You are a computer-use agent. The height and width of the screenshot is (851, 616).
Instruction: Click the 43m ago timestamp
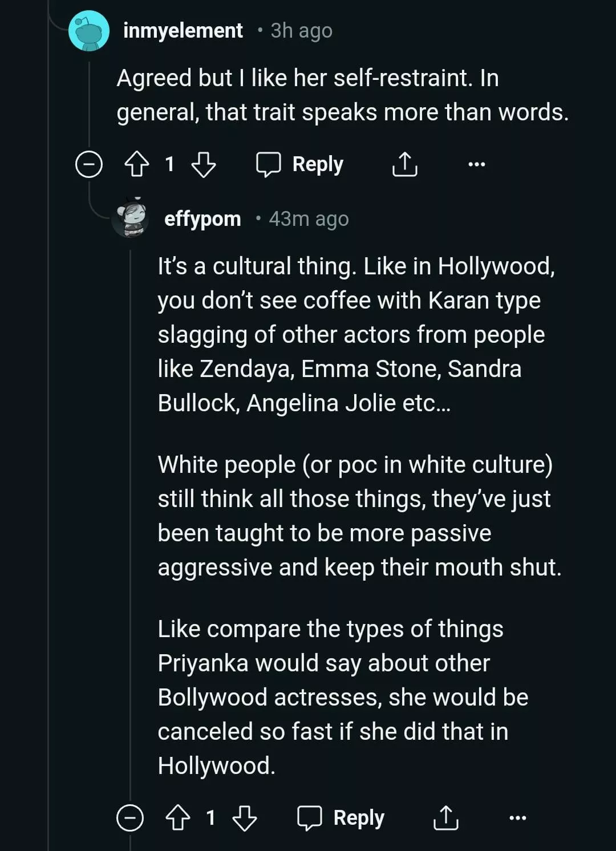[309, 218]
